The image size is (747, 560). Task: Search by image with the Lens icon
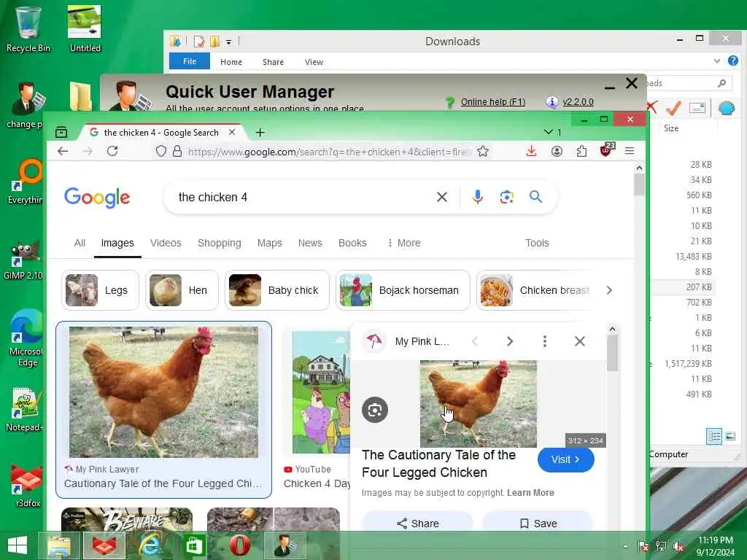point(506,197)
